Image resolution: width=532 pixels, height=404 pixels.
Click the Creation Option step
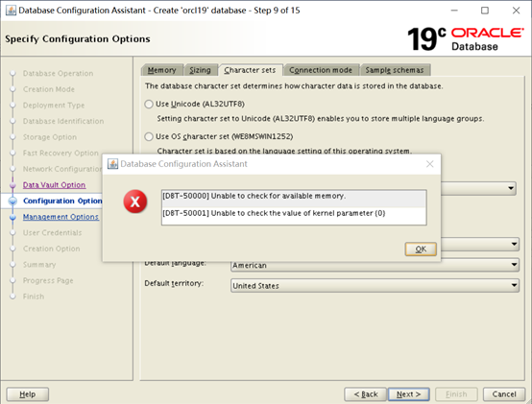pos(52,249)
